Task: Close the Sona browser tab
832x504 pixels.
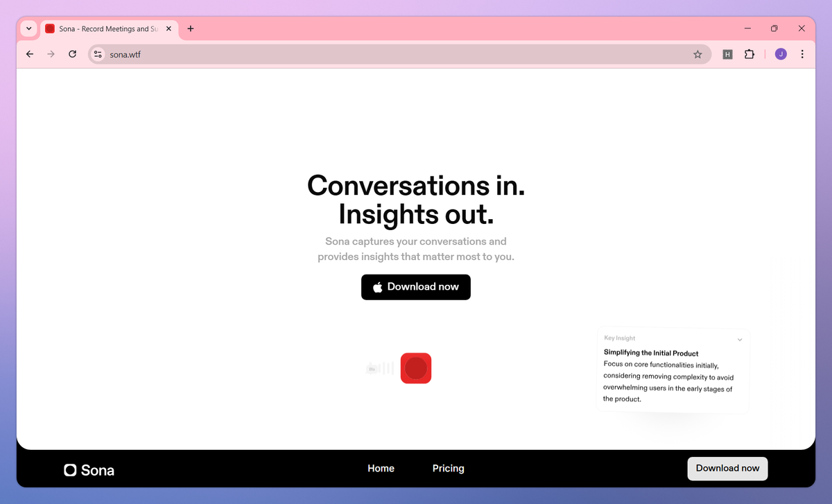Action: click(168, 28)
